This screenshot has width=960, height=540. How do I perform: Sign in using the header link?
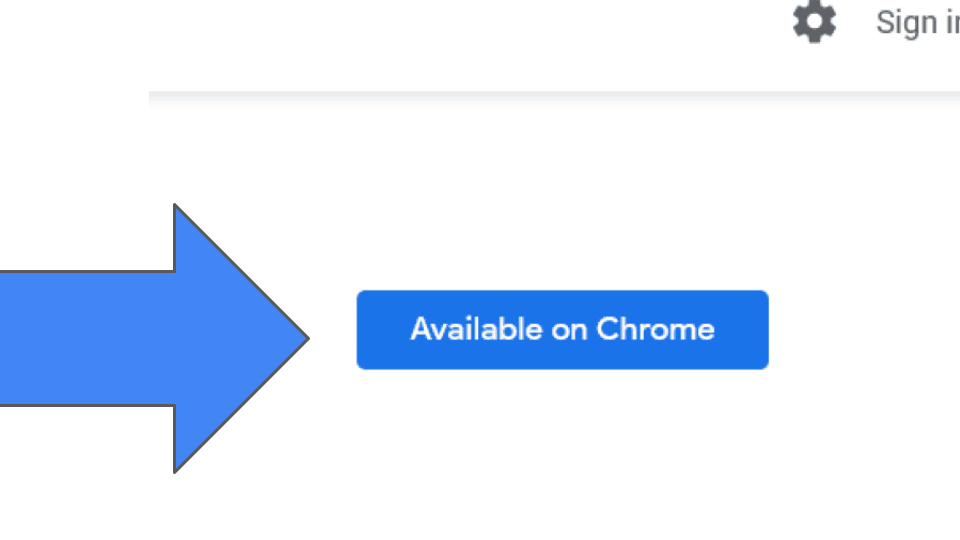pos(918,23)
